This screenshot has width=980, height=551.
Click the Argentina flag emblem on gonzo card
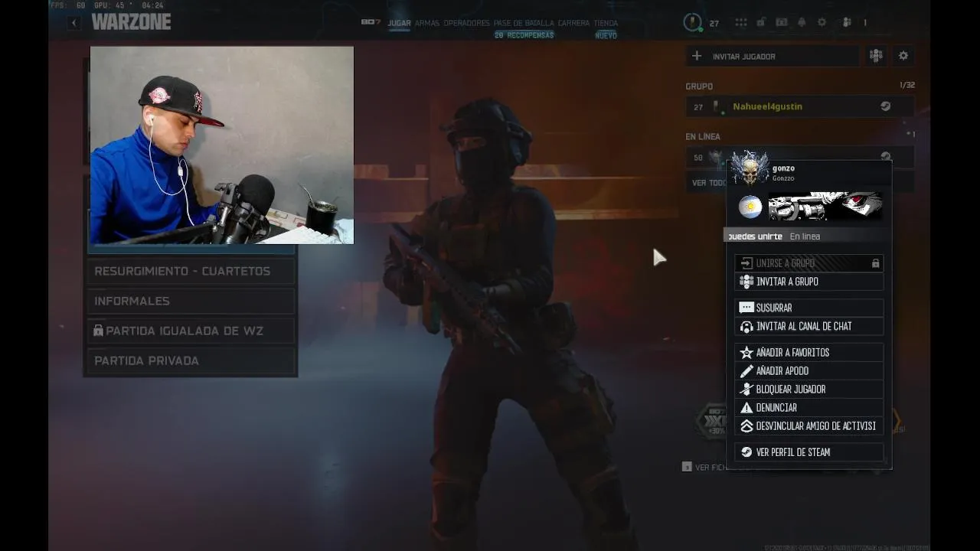click(x=750, y=207)
